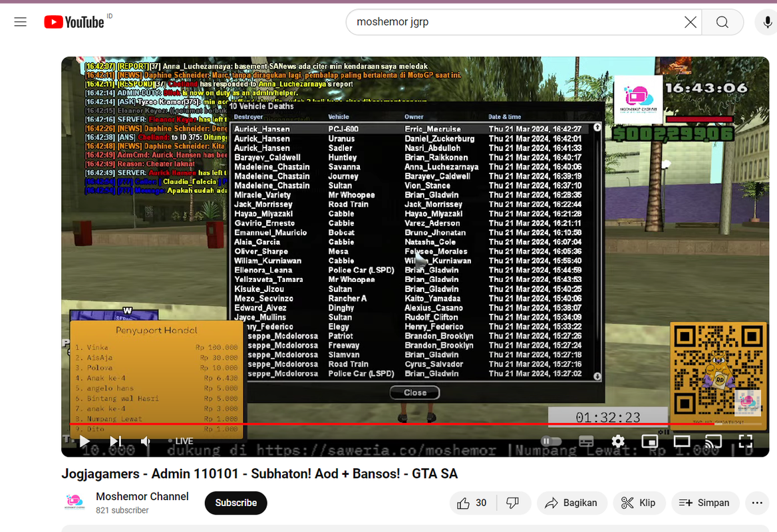Screen dimensions: 777x532
Task: Click the 821 subscriber count
Action: coord(122,510)
